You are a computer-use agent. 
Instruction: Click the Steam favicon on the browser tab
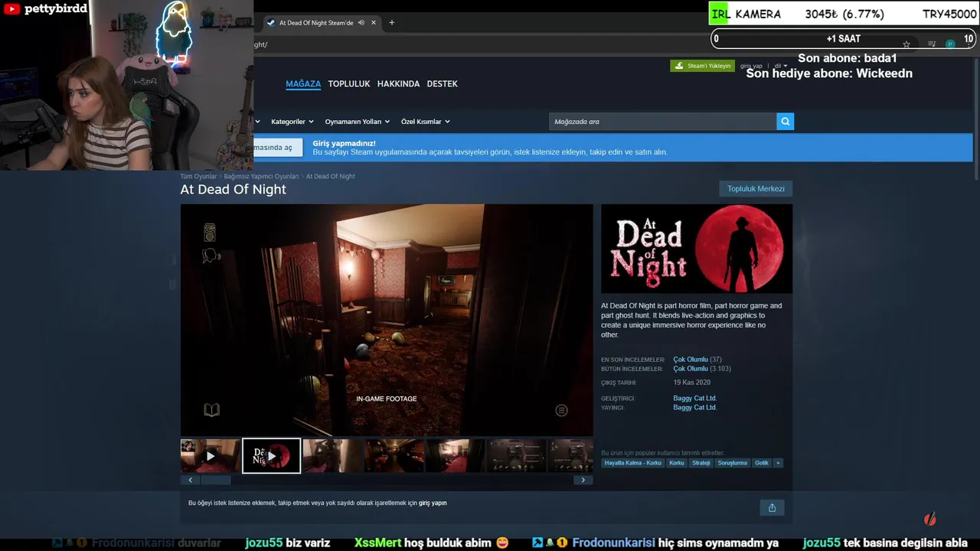coord(271,23)
